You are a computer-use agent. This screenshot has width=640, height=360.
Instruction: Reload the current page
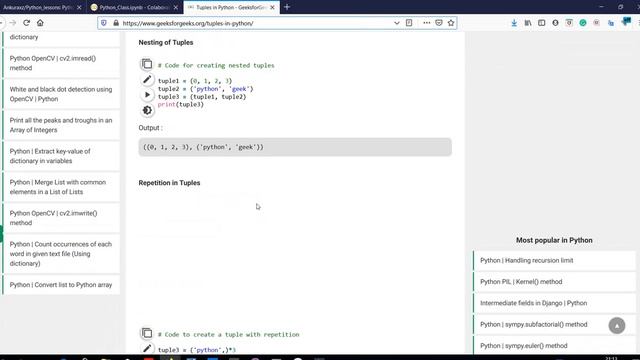[27, 23]
